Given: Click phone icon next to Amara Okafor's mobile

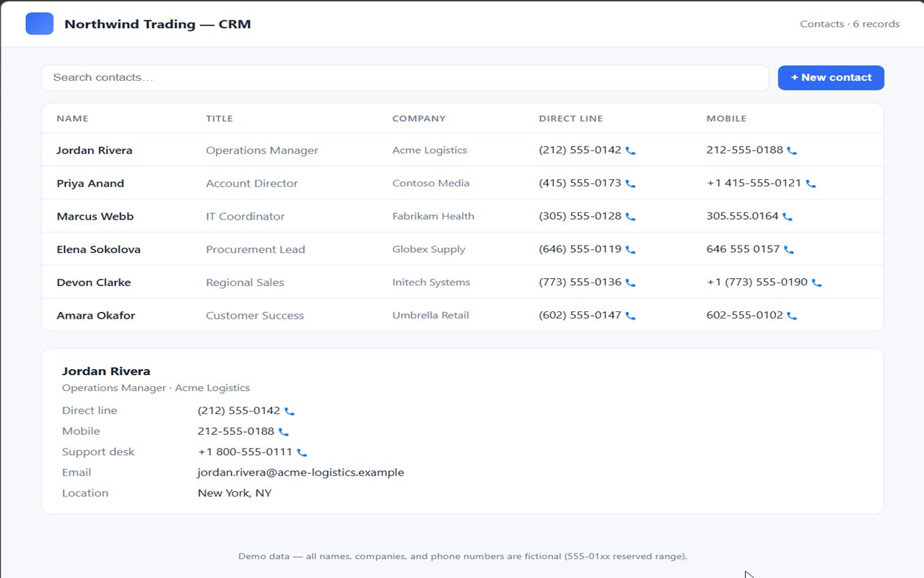Looking at the screenshot, I should (x=792, y=316).
